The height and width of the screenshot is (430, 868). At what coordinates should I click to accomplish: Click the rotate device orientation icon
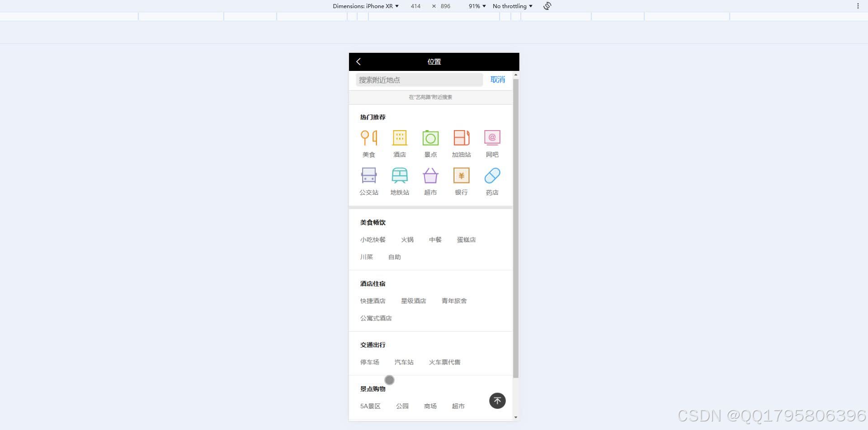pyautogui.click(x=547, y=6)
